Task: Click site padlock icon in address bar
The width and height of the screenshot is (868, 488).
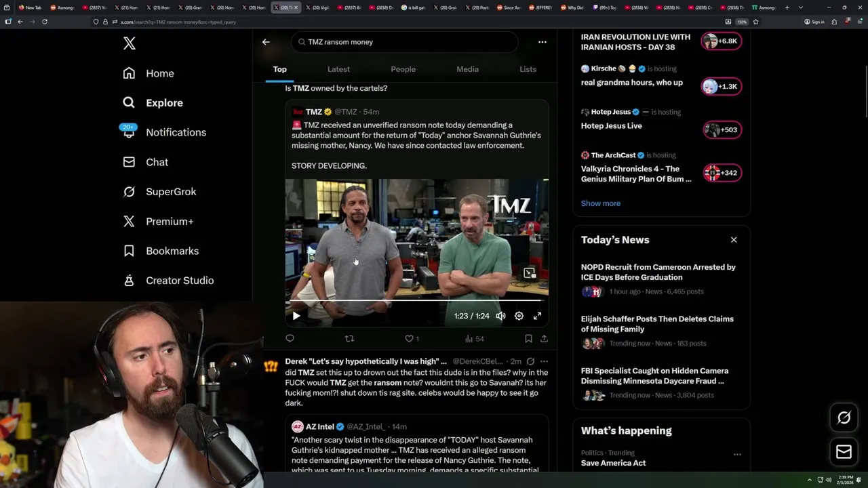Action: [x=105, y=22]
